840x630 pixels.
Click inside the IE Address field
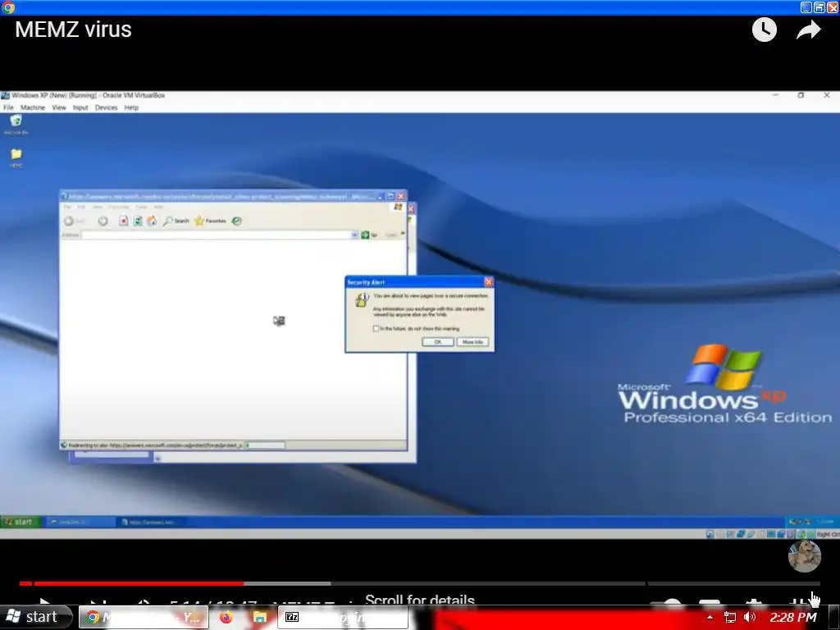click(x=217, y=235)
